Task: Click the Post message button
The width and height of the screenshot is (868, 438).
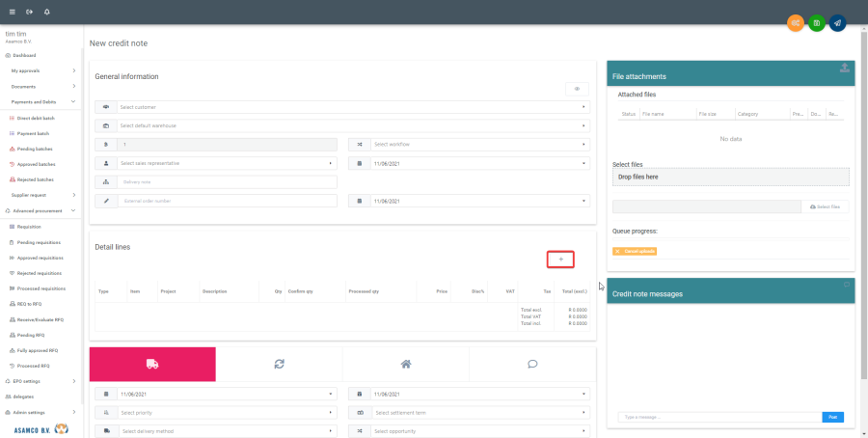Action: (x=833, y=417)
